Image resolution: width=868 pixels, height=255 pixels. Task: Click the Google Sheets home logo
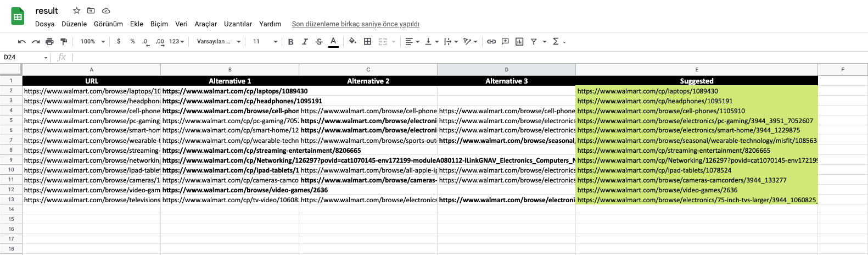tap(18, 16)
